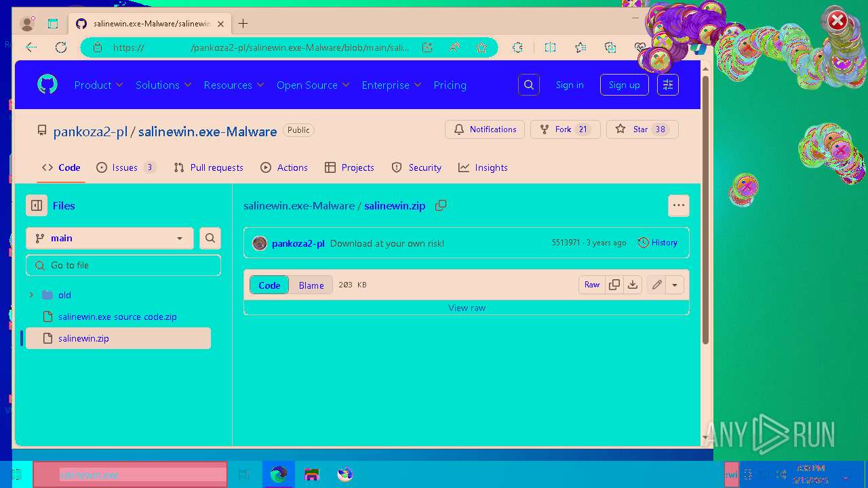The image size is (868, 488).
Task: Reload the page with refresh icon
Action: pyautogui.click(x=61, y=47)
